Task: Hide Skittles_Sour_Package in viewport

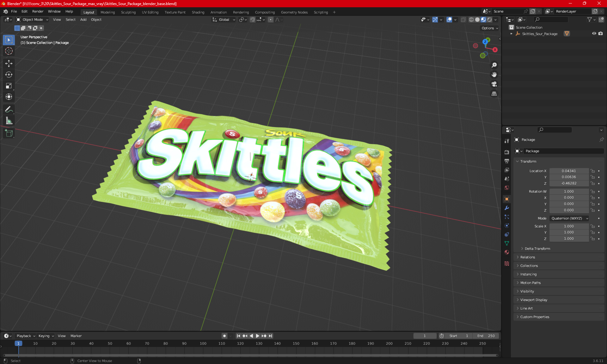Action: [594, 33]
